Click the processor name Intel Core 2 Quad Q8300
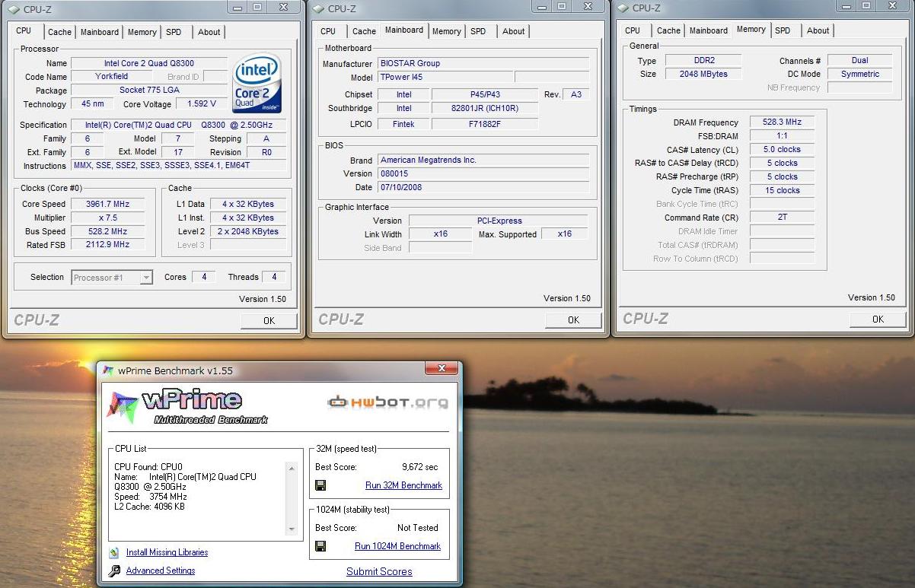Image resolution: width=915 pixels, height=588 pixels. pos(149,63)
